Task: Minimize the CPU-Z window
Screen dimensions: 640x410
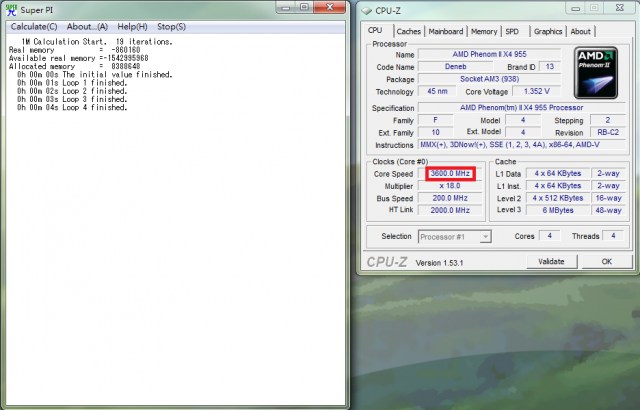Action: point(576,8)
